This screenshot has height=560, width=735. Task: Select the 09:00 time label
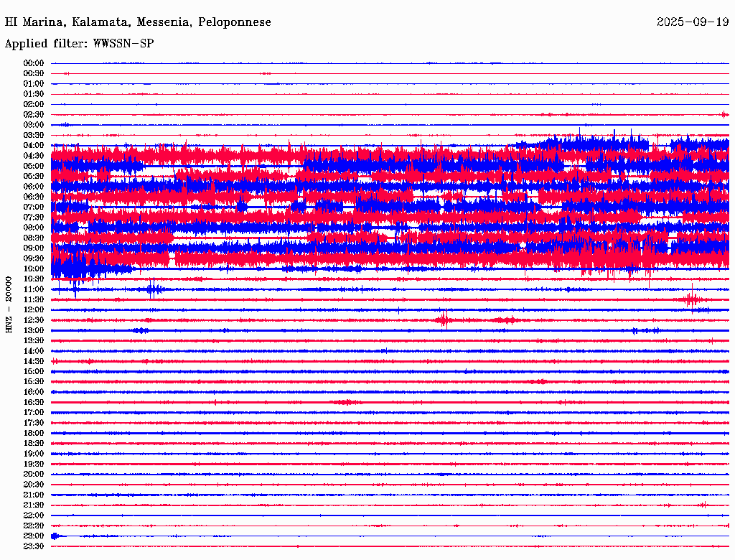(x=34, y=248)
